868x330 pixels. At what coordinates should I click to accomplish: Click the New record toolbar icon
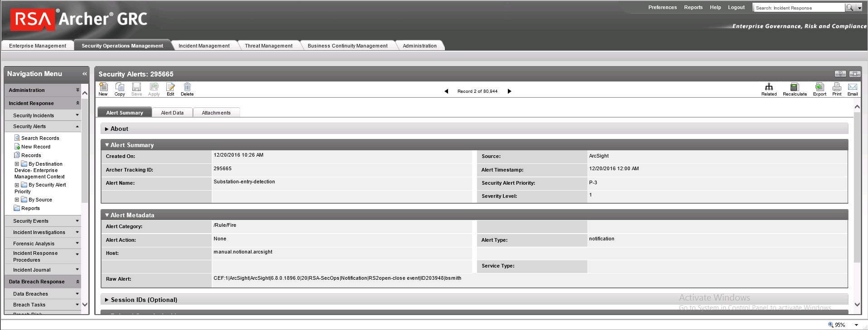pyautogui.click(x=103, y=89)
